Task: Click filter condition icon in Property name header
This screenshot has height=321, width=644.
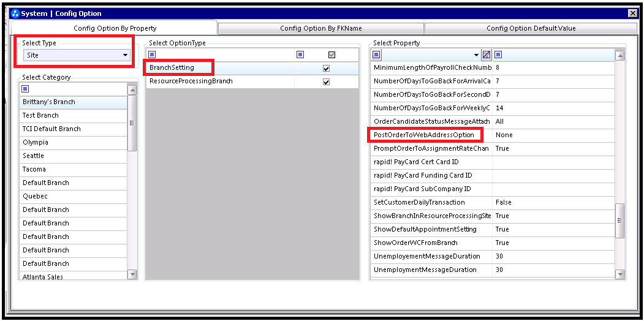Action: [x=377, y=55]
